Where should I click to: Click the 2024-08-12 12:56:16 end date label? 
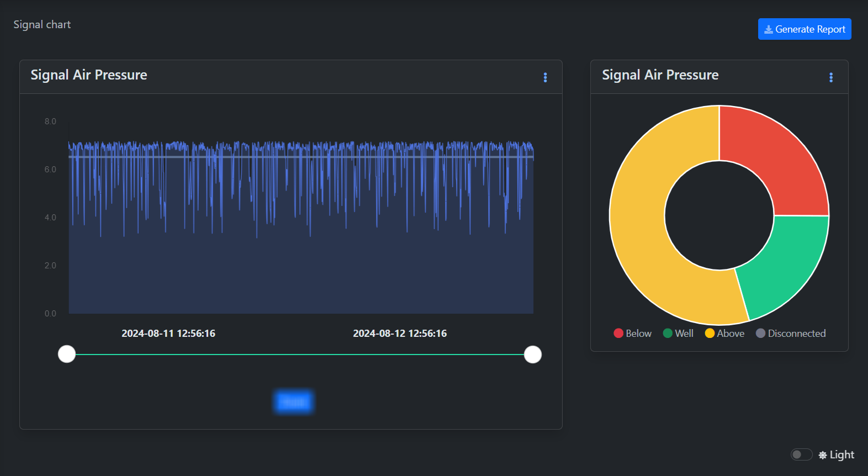point(400,334)
